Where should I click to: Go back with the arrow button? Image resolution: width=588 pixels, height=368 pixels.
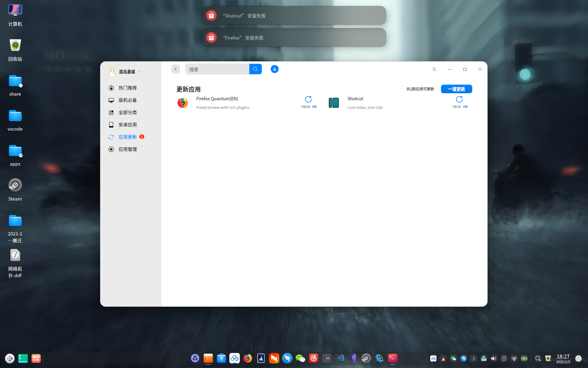point(175,69)
